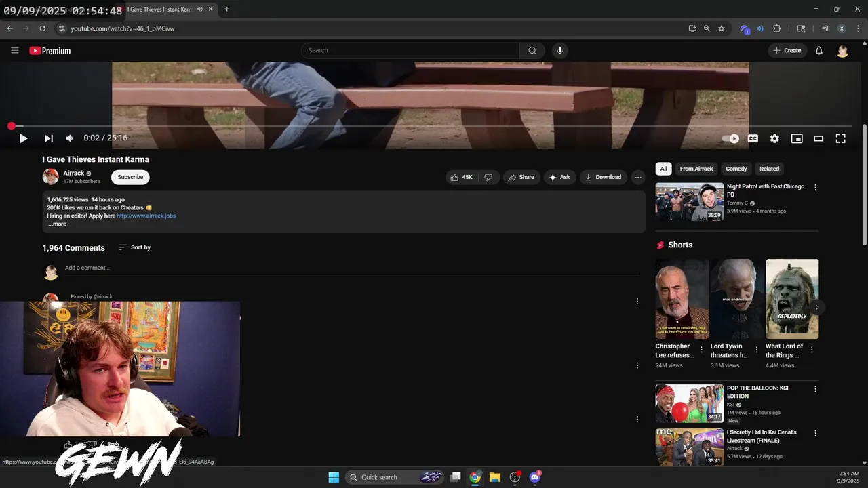Open YouTube notifications bell
Screen dimensions: 868x488
819,50
